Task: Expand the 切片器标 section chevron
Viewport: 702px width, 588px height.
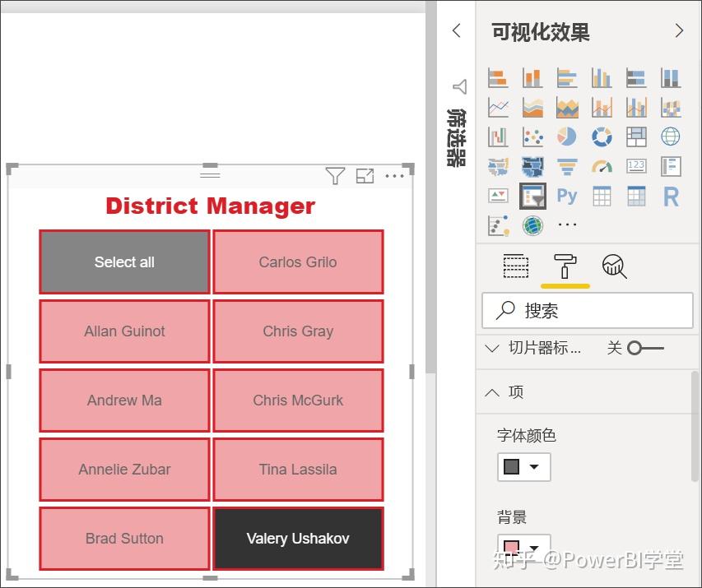Action: coord(492,348)
